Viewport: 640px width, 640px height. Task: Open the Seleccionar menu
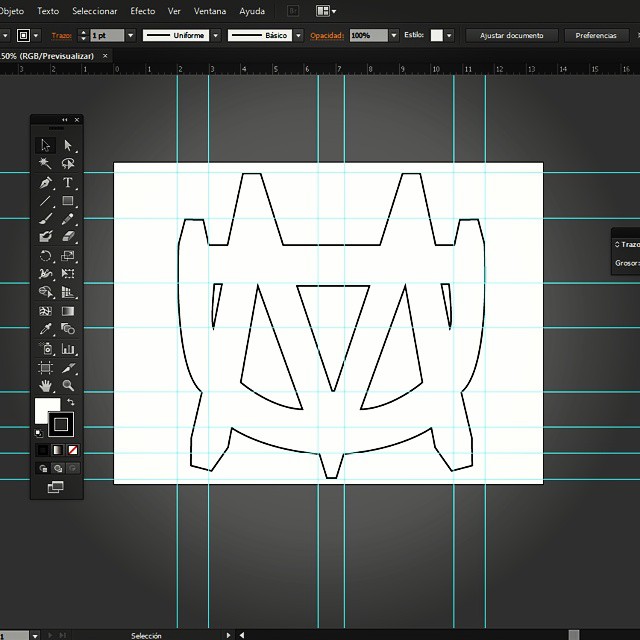[x=95, y=11]
